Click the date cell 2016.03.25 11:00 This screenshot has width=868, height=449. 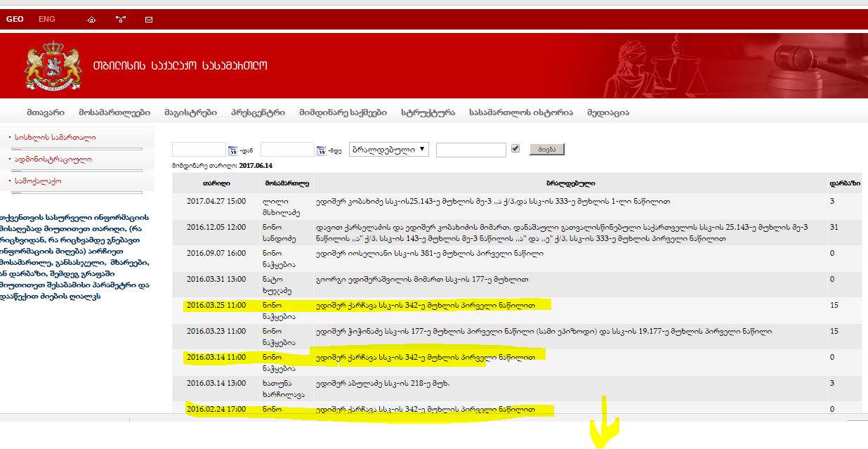point(216,305)
